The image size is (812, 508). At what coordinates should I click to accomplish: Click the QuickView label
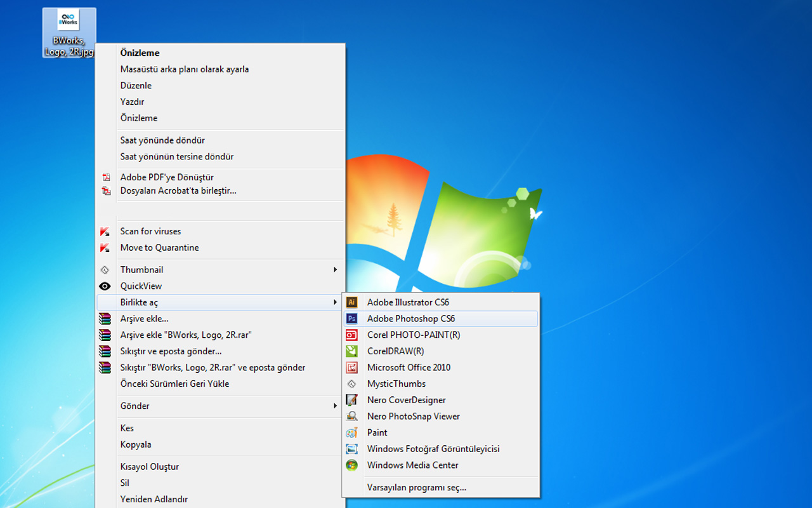pos(141,286)
